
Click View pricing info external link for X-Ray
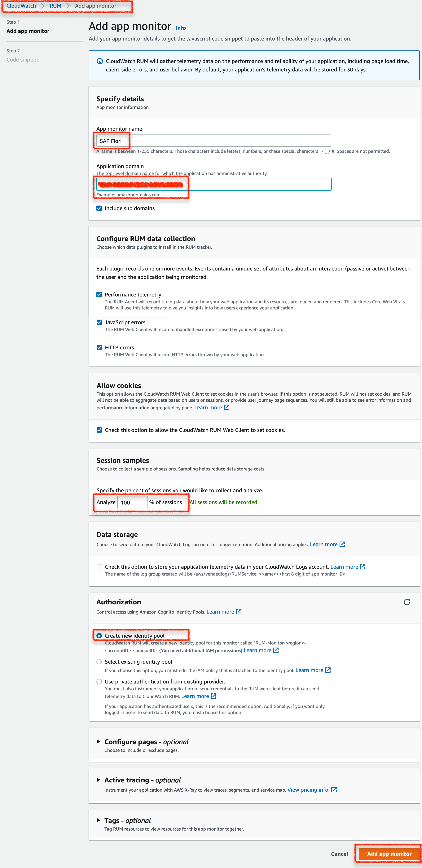pyautogui.click(x=334, y=789)
